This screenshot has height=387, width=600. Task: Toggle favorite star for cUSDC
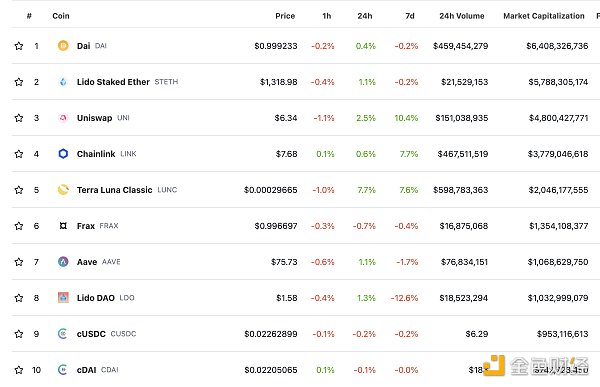(19, 334)
